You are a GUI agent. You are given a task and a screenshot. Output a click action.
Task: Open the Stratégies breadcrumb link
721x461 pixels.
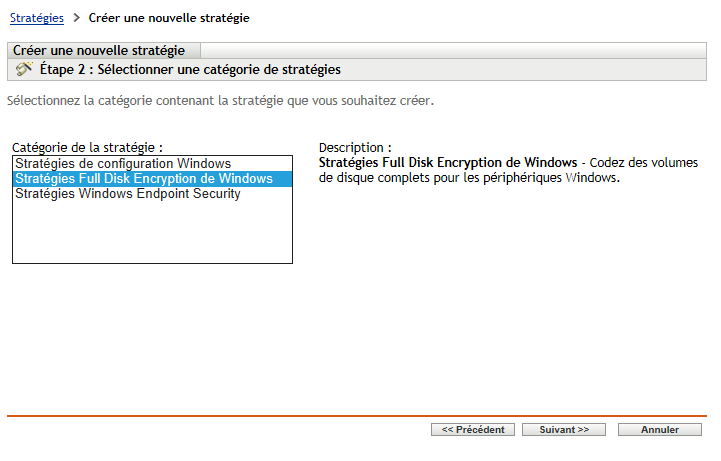pos(37,18)
